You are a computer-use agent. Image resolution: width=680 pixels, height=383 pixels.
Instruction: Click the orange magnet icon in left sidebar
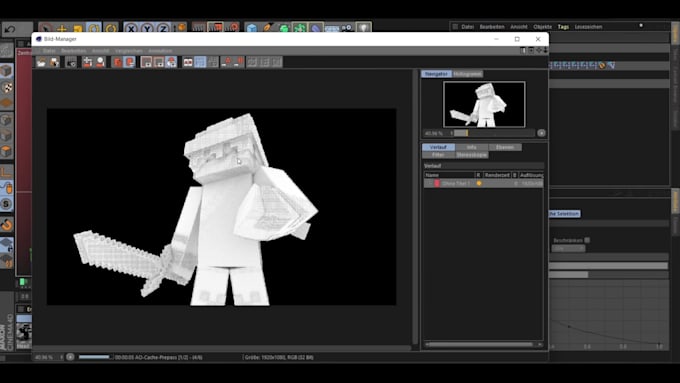pyautogui.click(x=7, y=224)
